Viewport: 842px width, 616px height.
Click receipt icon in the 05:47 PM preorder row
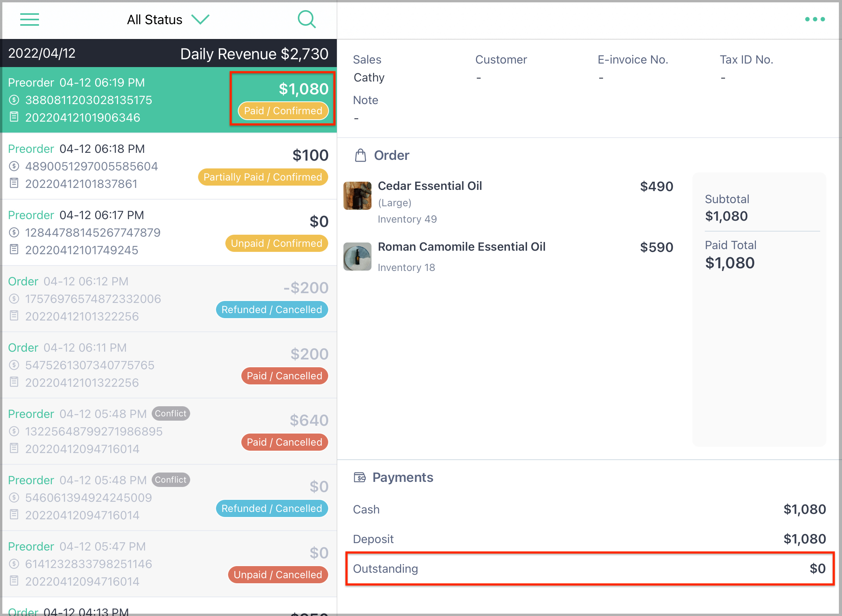click(x=14, y=581)
